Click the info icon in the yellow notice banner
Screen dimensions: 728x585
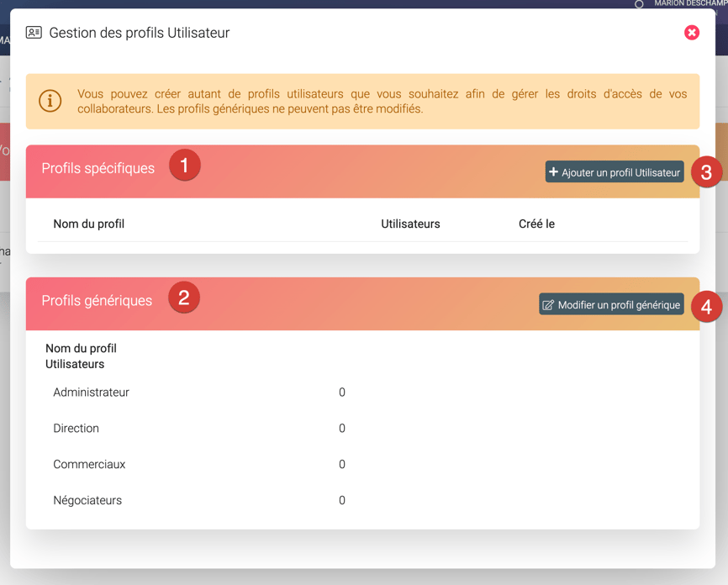click(50, 100)
